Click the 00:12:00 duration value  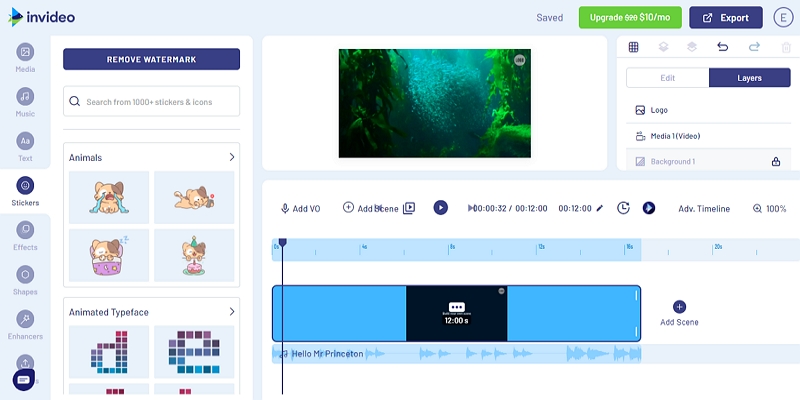click(x=575, y=208)
